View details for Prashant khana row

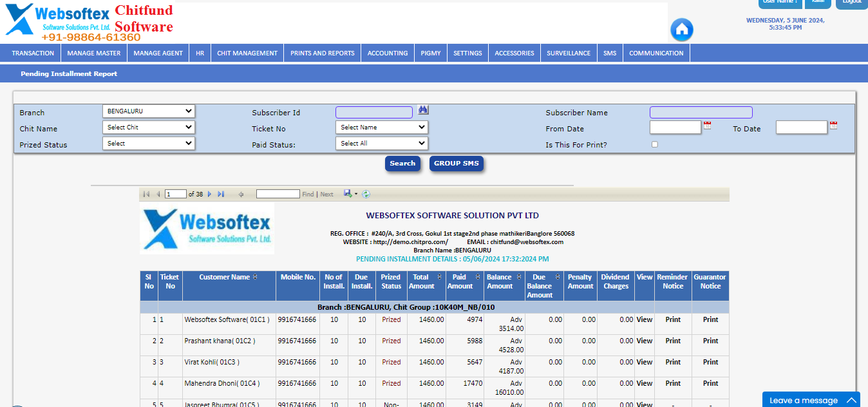click(x=645, y=341)
